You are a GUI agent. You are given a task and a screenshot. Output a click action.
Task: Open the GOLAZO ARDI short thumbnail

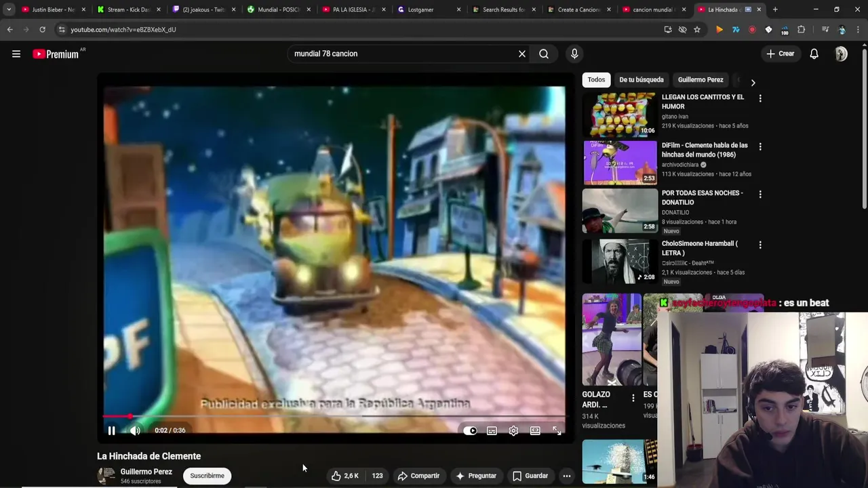pyautogui.click(x=612, y=340)
